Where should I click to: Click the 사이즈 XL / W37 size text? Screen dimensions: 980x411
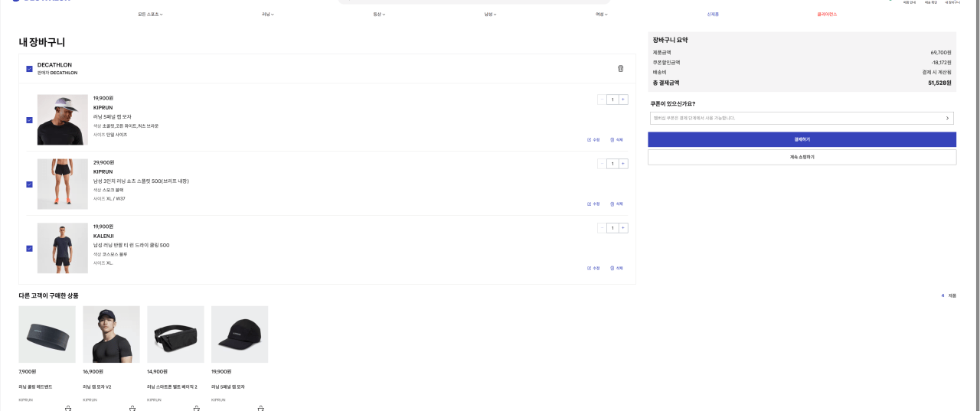coord(109,198)
